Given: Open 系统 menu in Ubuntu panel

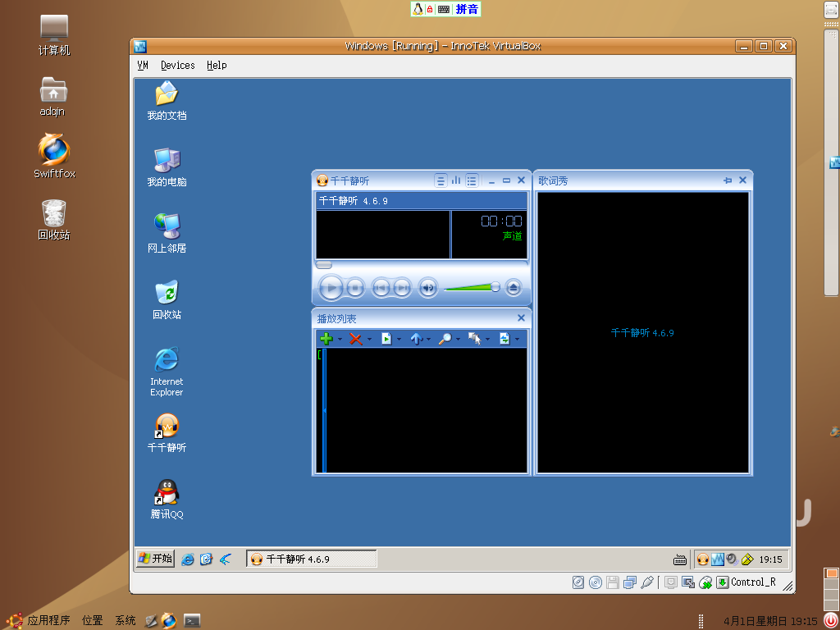Looking at the screenshot, I should click(x=126, y=620).
